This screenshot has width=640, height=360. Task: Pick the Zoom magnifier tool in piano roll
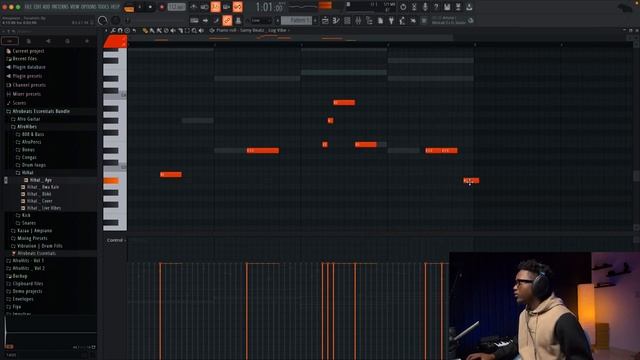click(194, 31)
